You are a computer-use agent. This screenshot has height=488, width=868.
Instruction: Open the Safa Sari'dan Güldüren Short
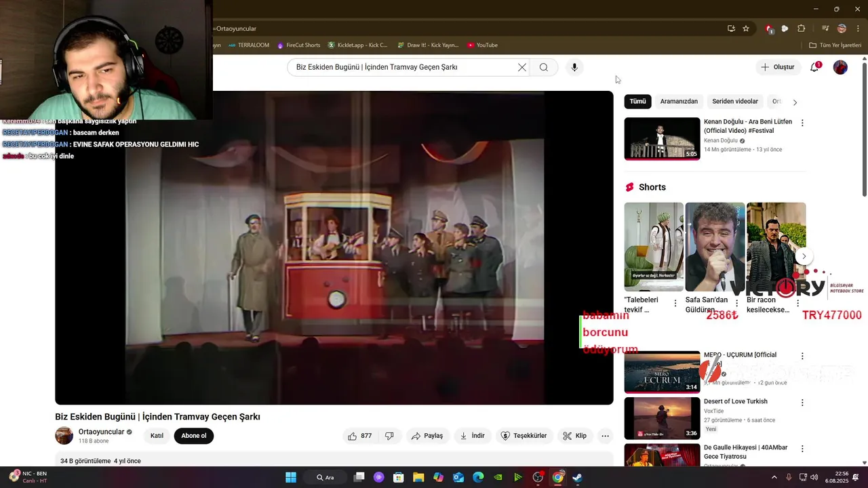(715, 247)
